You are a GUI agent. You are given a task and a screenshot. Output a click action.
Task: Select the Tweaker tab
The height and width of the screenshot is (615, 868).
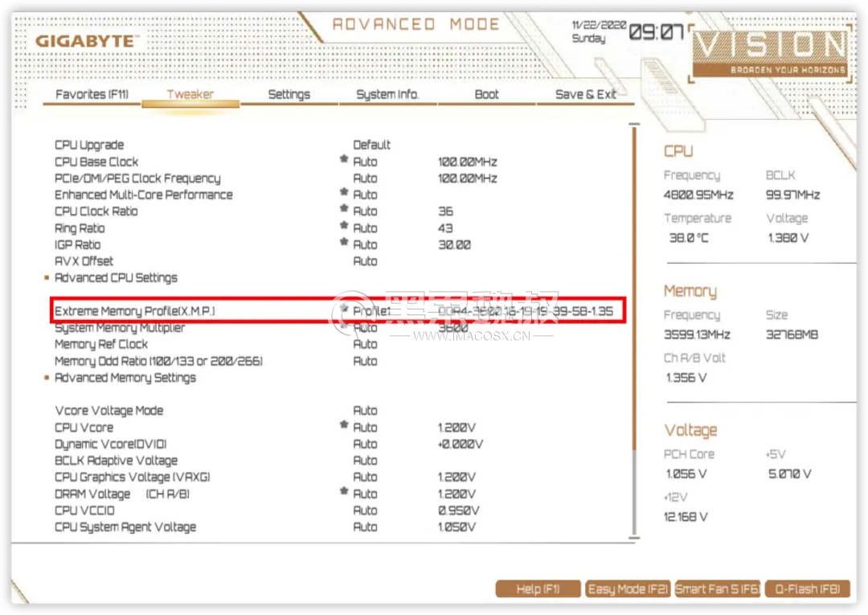point(190,95)
